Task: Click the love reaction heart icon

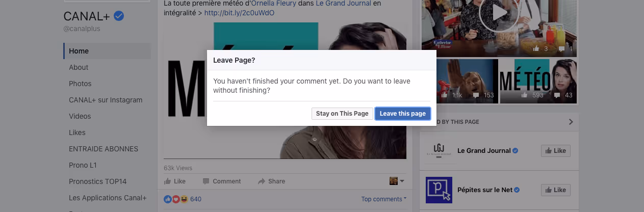Action: (176, 199)
